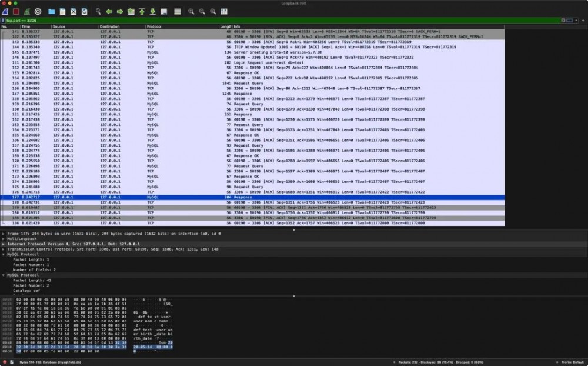Open the capture options dialog
Viewport: 588px width, 366px height.
[x=37, y=12]
